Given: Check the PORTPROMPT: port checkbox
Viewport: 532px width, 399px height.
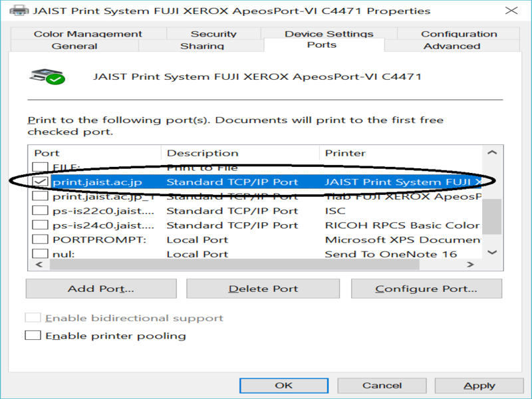Looking at the screenshot, I should point(41,239).
